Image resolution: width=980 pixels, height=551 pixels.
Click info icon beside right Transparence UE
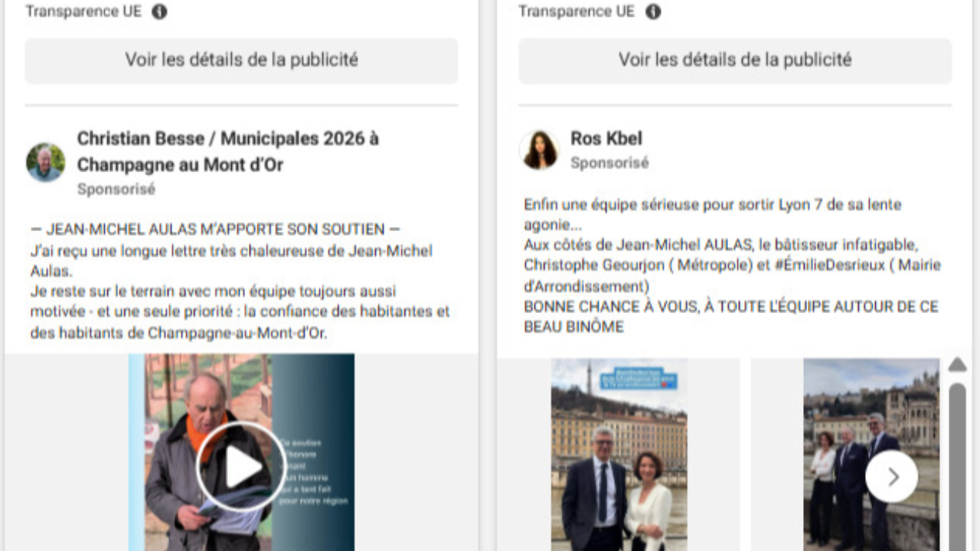click(x=652, y=11)
